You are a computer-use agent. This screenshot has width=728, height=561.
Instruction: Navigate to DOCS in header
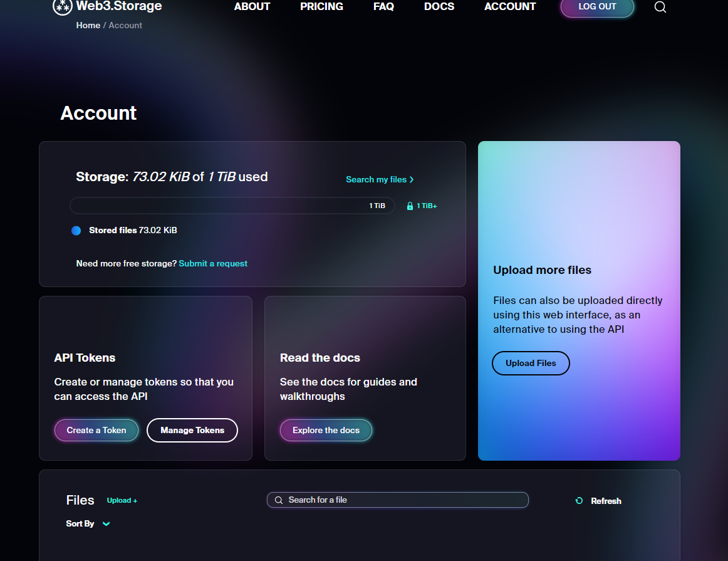tap(439, 6)
